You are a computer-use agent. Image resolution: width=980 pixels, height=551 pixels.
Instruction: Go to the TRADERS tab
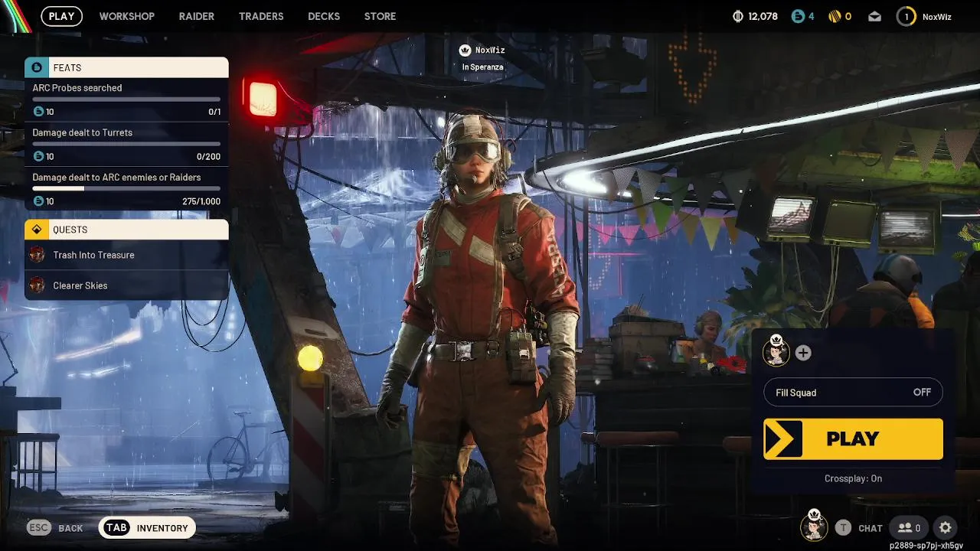pyautogui.click(x=261, y=16)
